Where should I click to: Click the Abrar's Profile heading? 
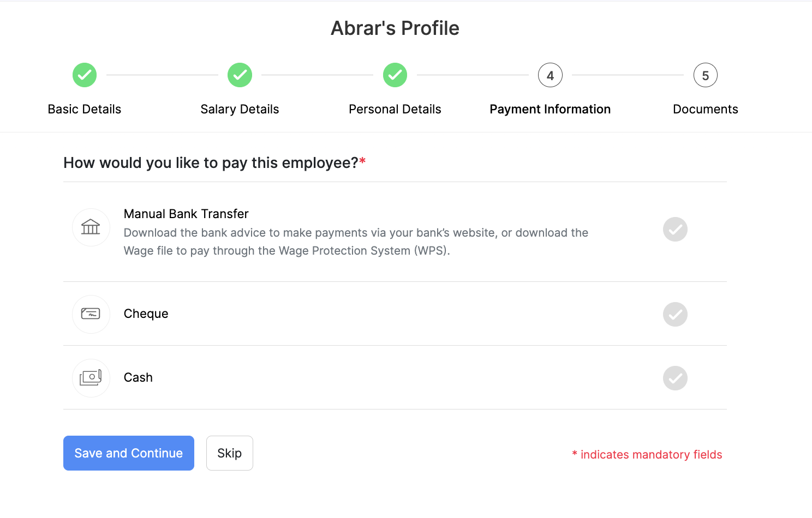point(395,28)
